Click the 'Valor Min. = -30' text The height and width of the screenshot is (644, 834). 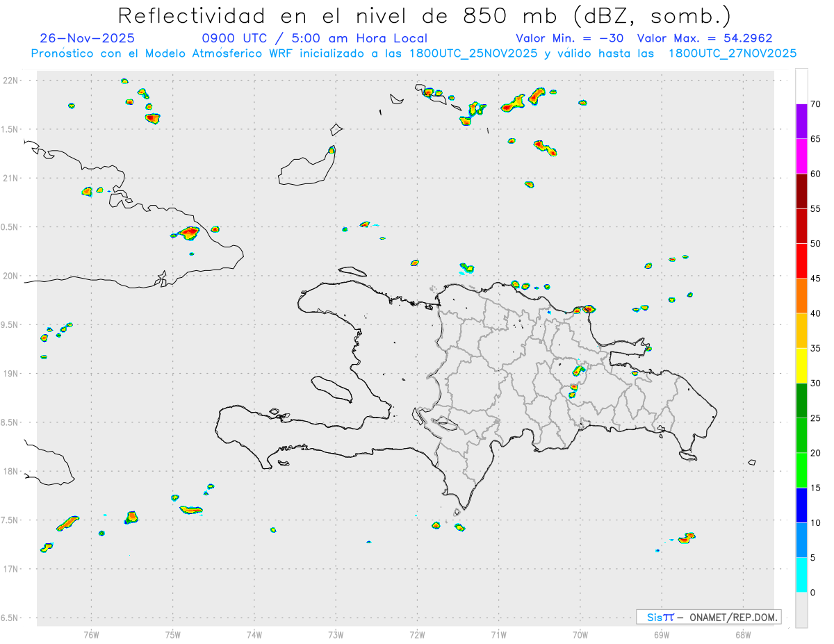point(571,38)
